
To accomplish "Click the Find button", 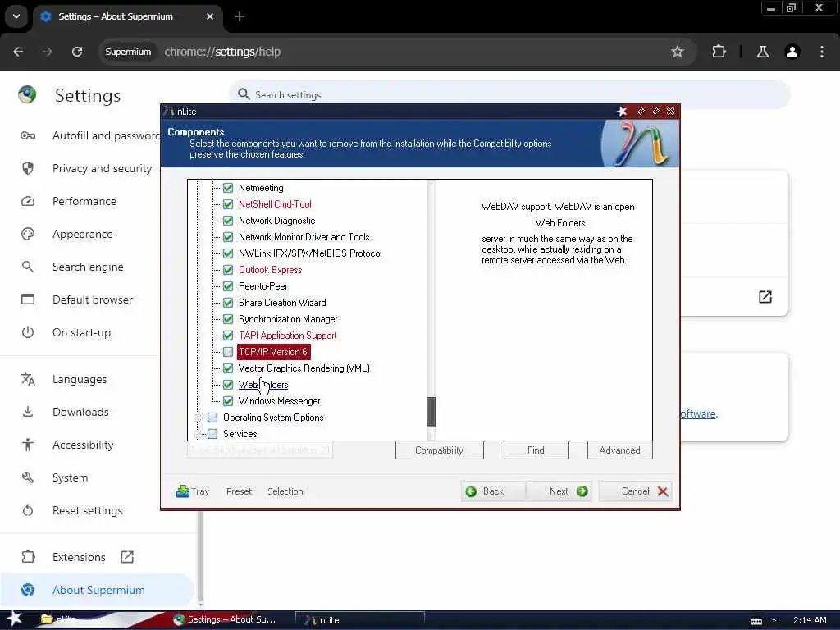I will pos(536,450).
